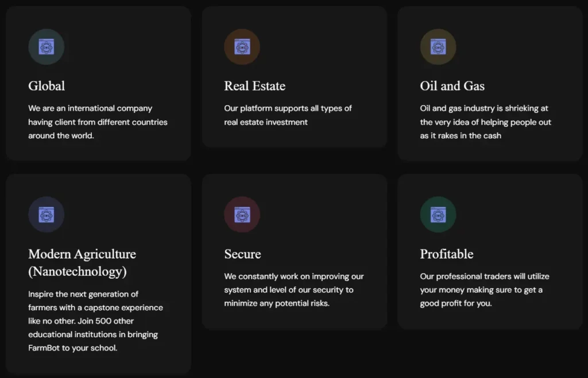Click the security risks description text

pos(293,290)
